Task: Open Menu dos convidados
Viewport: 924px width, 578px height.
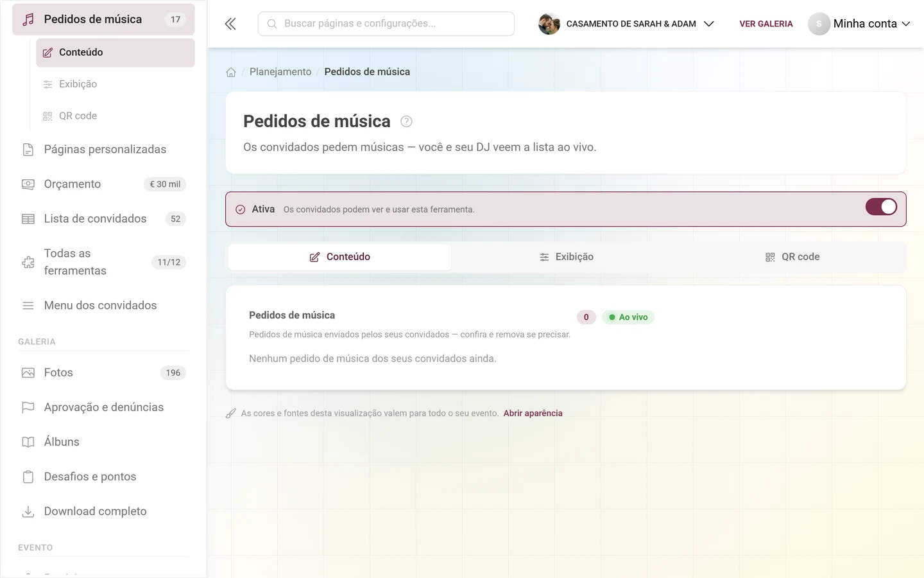Action: click(103, 306)
